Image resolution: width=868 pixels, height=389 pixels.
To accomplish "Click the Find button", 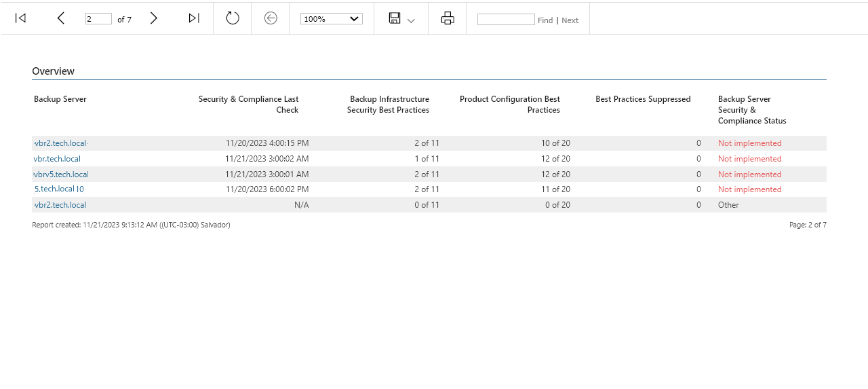I will point(545,20).
